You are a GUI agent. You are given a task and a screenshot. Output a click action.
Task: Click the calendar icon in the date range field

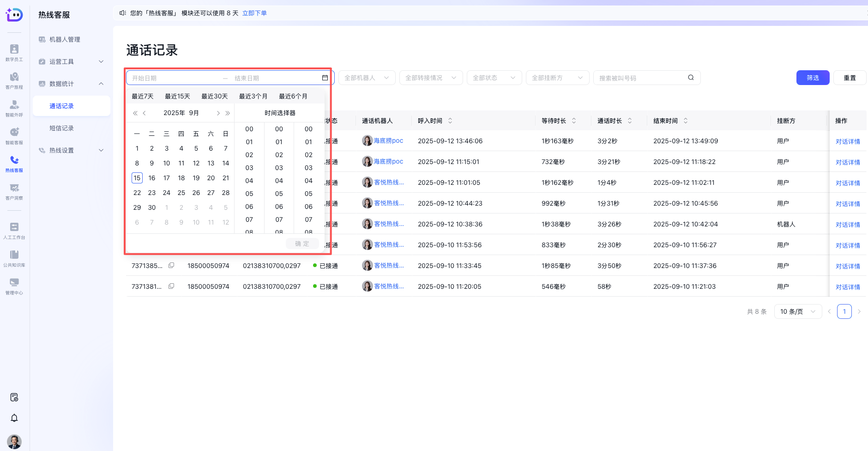coord(325,78)
